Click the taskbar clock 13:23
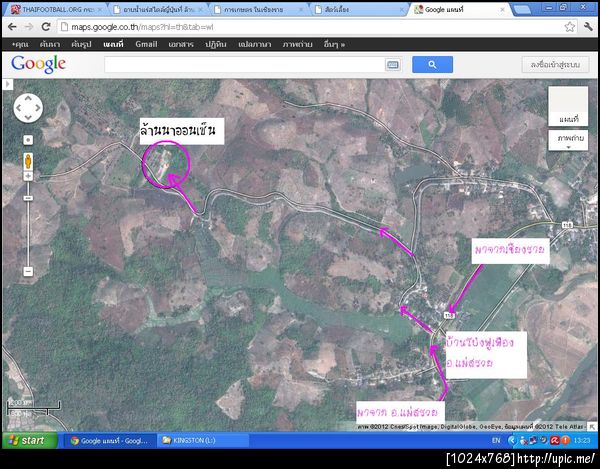Image resolution: width=600 pixels, height=469 pixels. click(x=582, y=441)
